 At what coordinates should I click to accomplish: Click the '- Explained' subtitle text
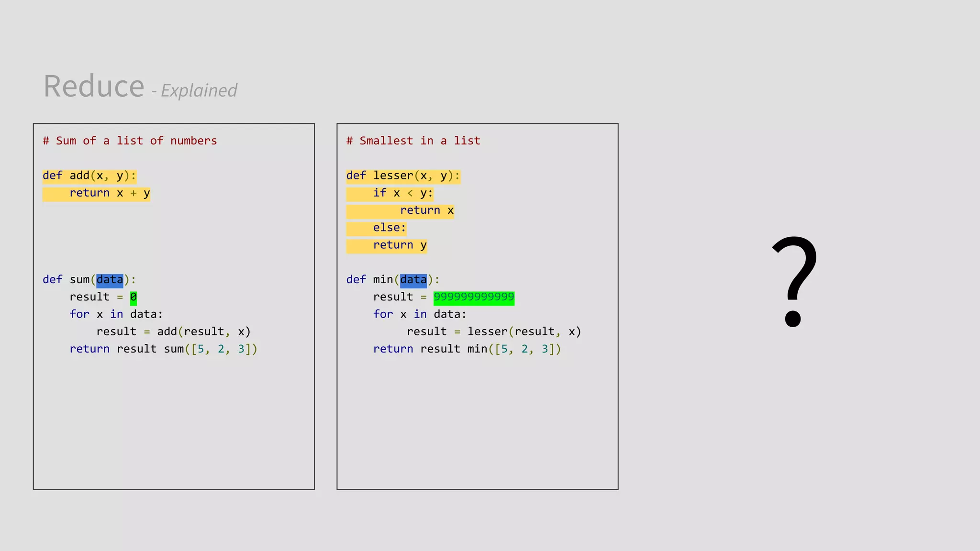[194, 90]
